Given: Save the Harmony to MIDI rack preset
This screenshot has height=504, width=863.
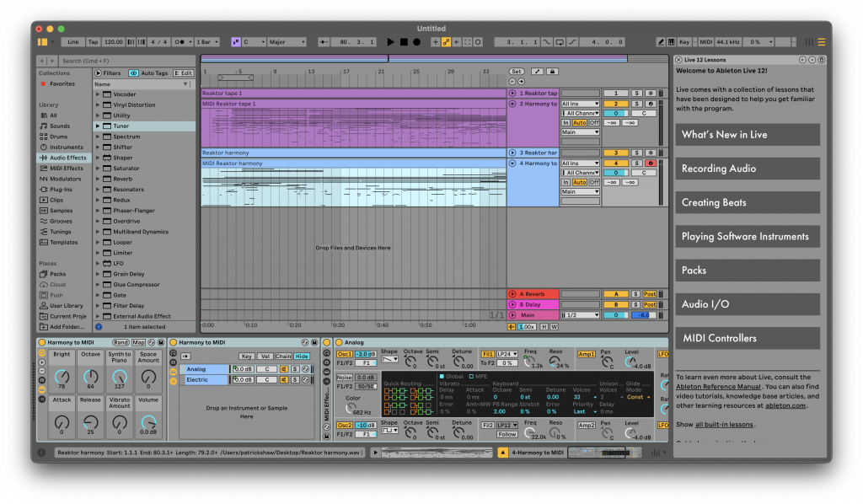Looking at the screenshot, I should coord(161,342).
